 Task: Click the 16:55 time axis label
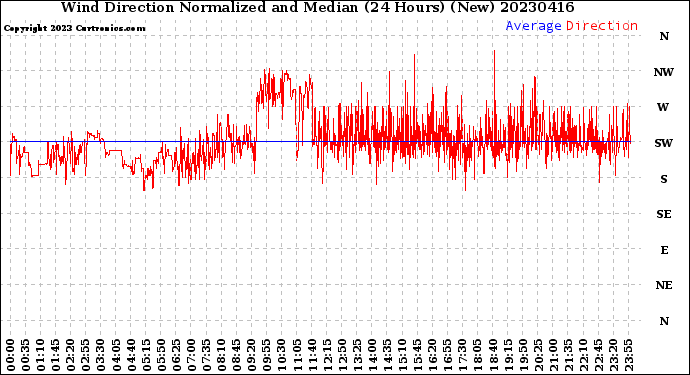point(448,356)
